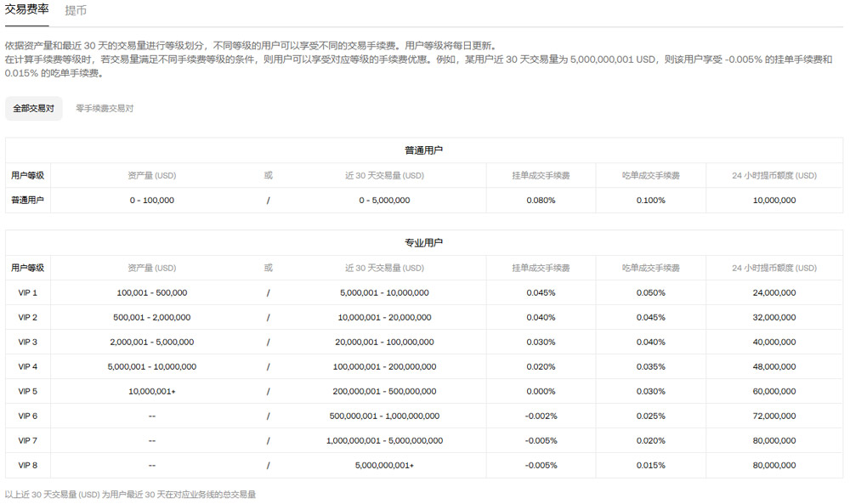Click the 资产量 (USD) column header

151,268
